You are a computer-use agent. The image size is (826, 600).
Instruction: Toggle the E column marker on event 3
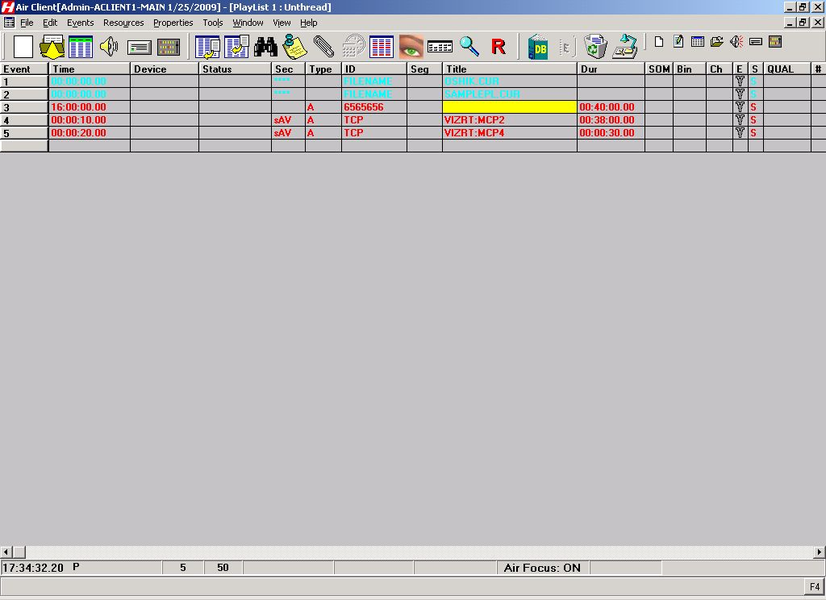click(x=740, y=107)
